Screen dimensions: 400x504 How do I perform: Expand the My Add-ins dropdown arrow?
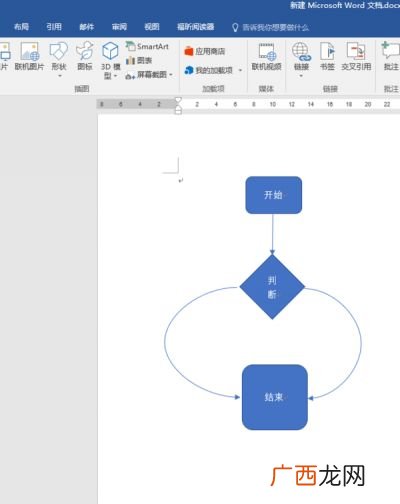(x=240, y=70)
